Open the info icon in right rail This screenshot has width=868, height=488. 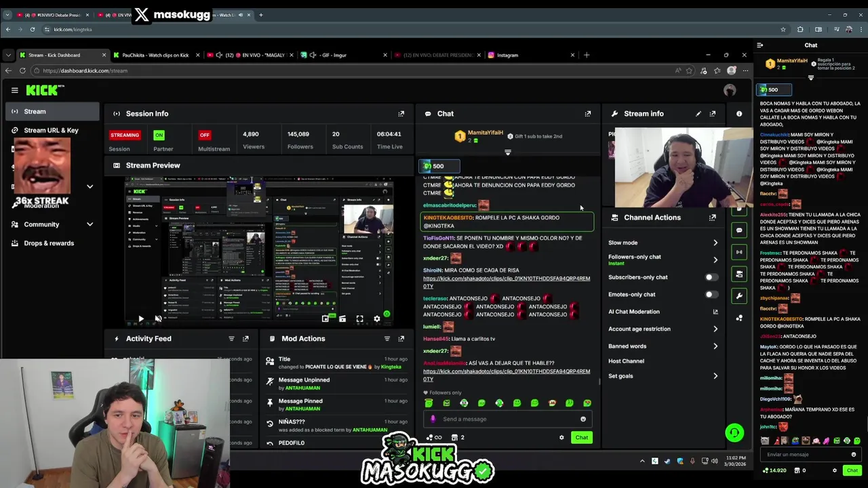[x=739, y=114]
